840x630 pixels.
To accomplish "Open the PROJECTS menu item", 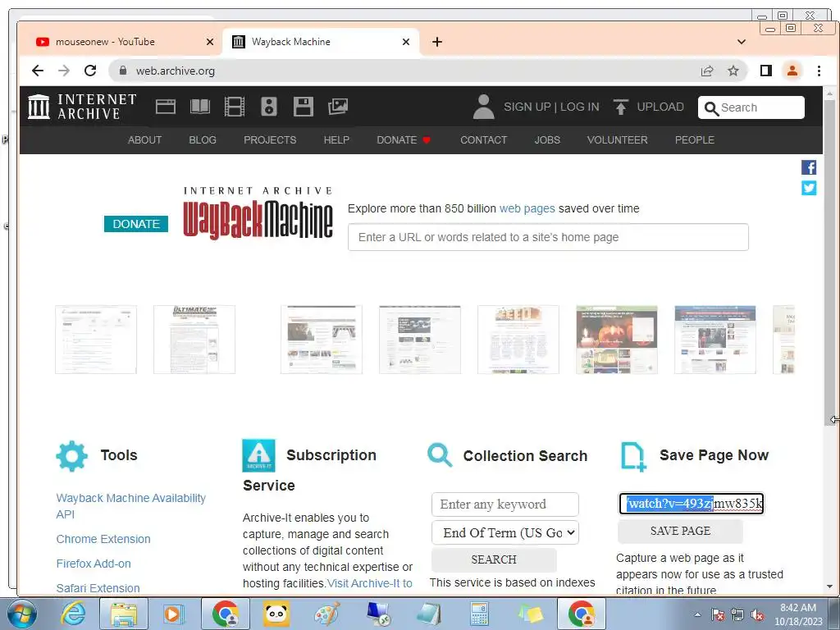I will tap(270, 139).
